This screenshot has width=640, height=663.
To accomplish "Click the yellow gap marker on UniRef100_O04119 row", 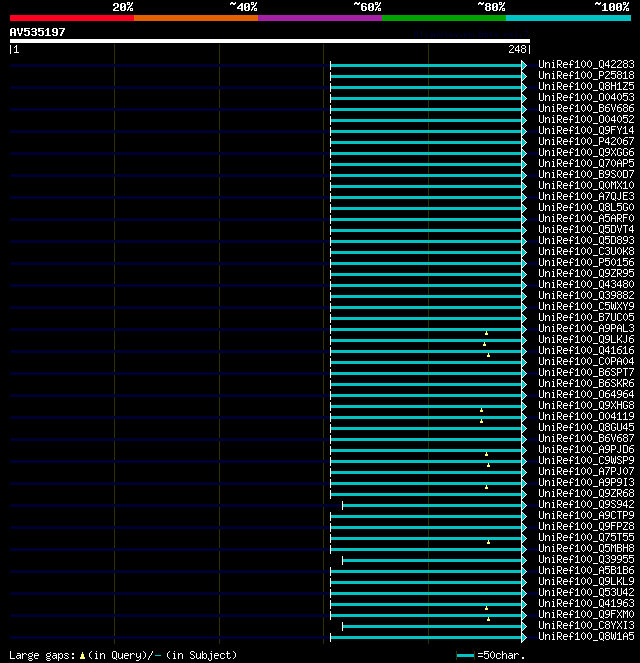I will pyautogui.click(x=481, y=421).
